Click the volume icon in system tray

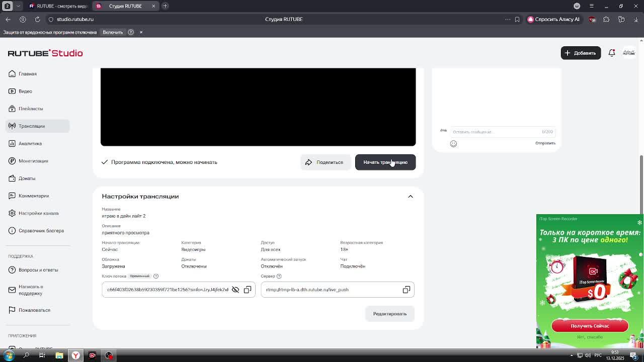588,355
